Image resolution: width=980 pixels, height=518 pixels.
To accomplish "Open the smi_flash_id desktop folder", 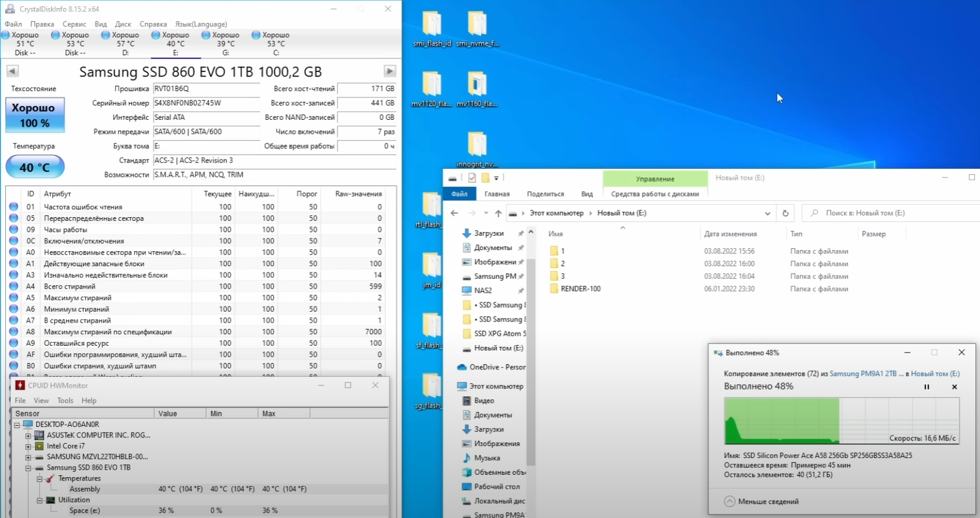I will (x=432, y=29).
